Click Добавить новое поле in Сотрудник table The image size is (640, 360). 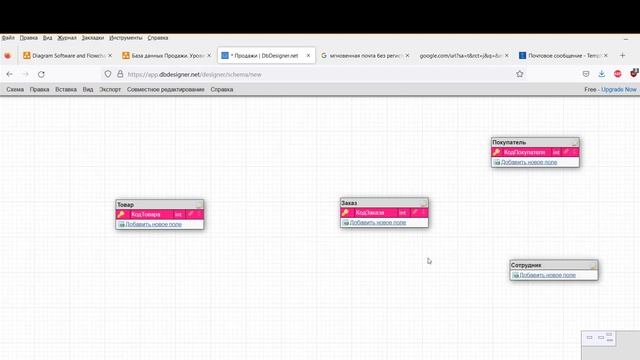[x=548, y=275]
